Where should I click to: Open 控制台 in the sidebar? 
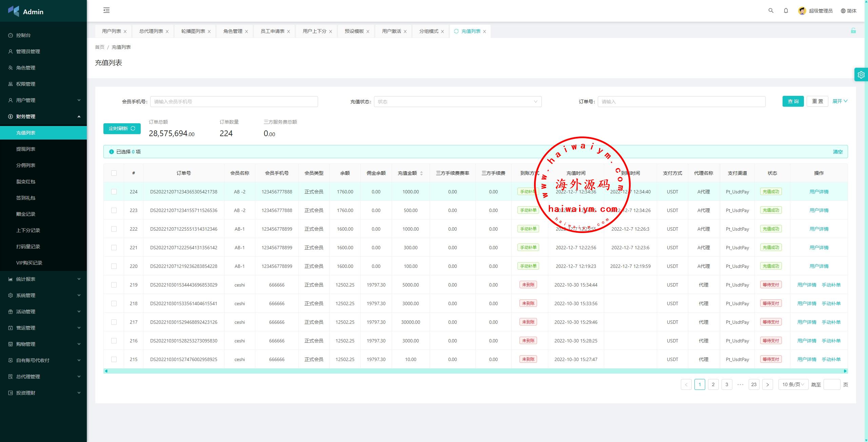tap(23, 35)
